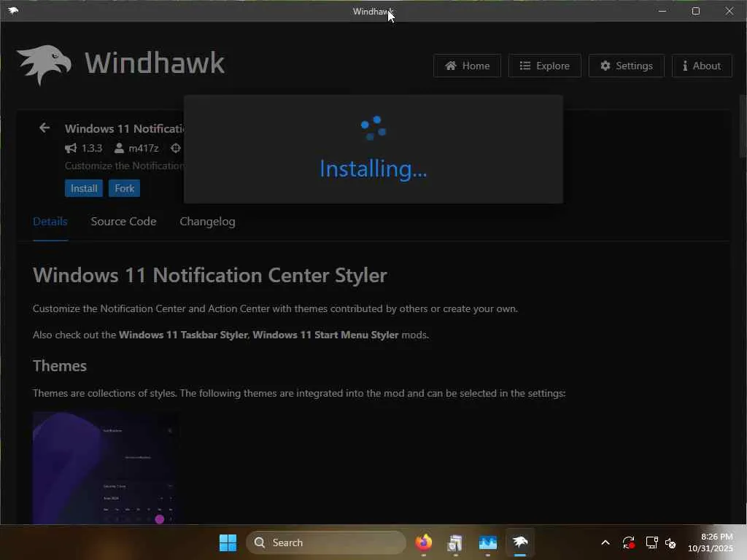This screenshot has width=747, height=560.
Task: Click the Windhawk taskbar icon
Action: coord(519,542)
